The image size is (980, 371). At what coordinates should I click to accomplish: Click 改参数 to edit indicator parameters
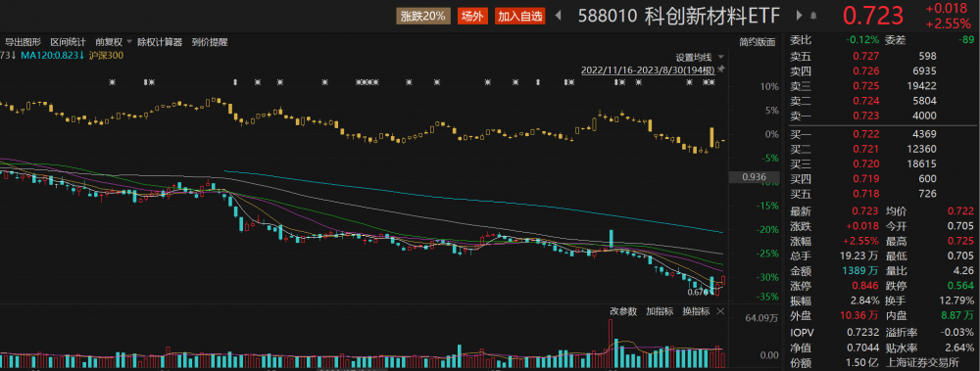pos(623,311)
